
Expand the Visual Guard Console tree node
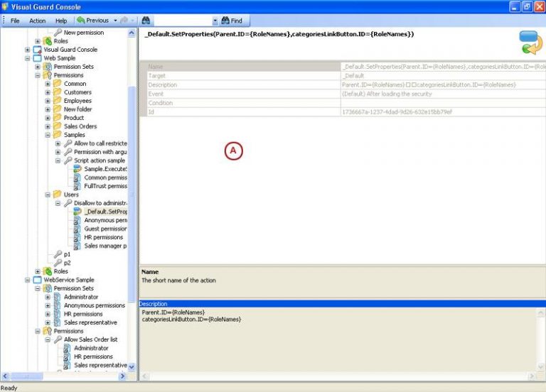[x=28, y=50]
